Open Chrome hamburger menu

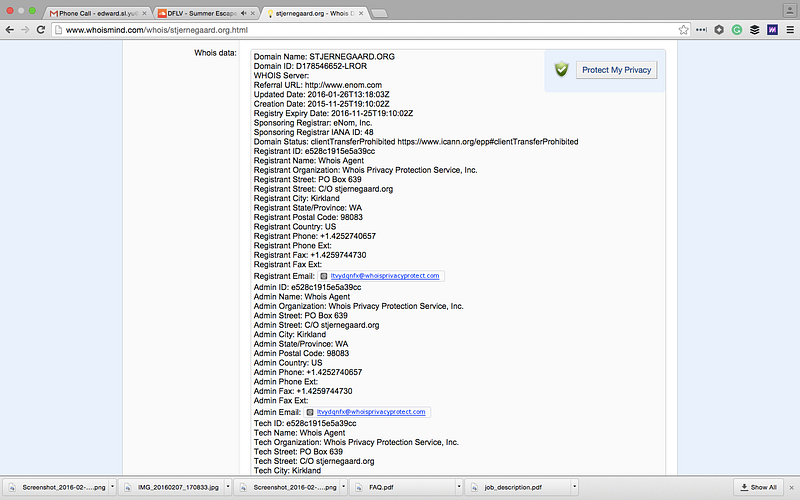tap(790, 30)
